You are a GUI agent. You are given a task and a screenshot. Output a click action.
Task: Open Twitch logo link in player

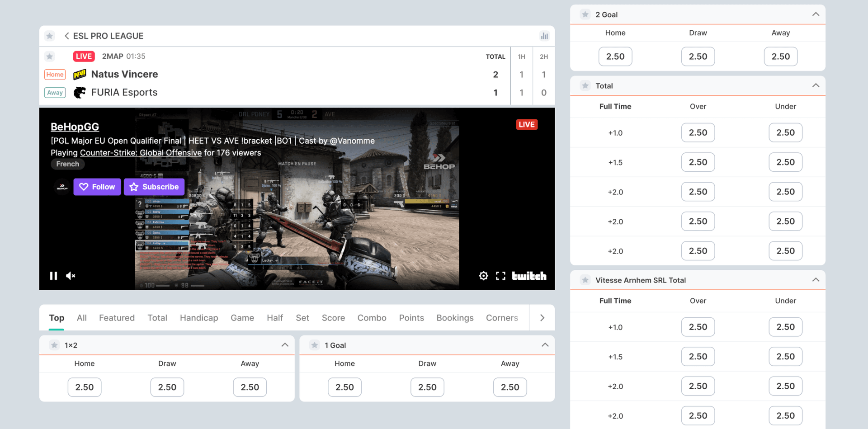tap(529, 276)
